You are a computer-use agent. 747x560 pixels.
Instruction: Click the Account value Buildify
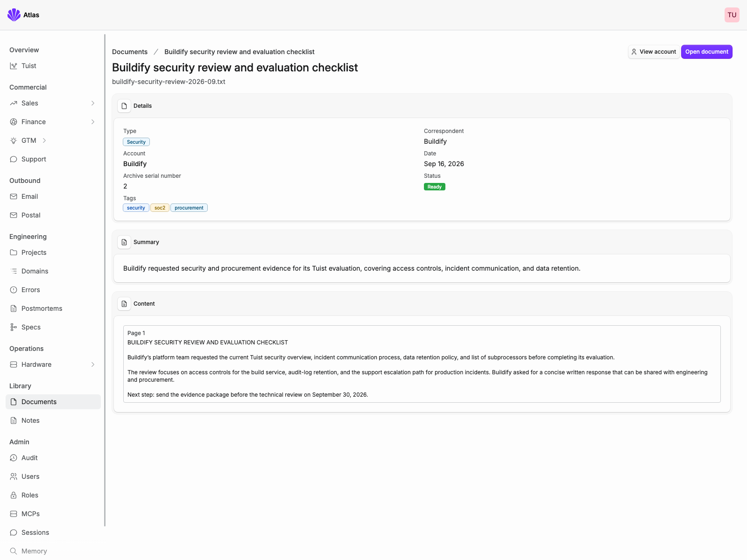click(135, 164)
